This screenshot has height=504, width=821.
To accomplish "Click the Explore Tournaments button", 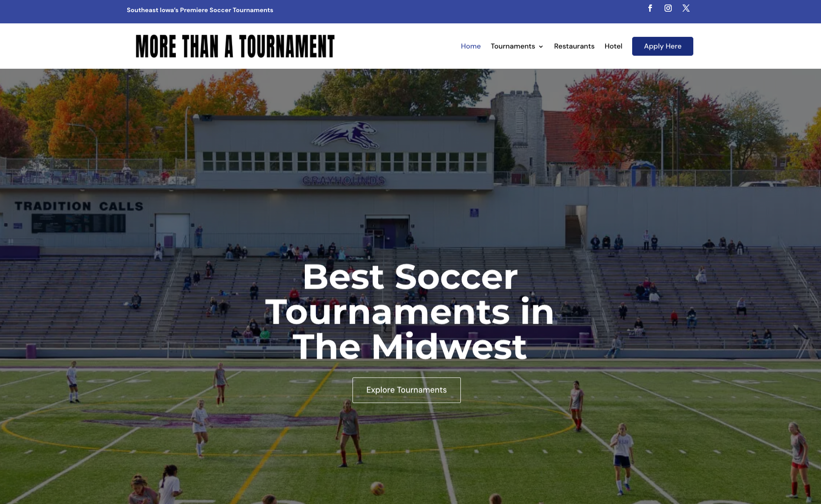I will click(x=406, y=390).
